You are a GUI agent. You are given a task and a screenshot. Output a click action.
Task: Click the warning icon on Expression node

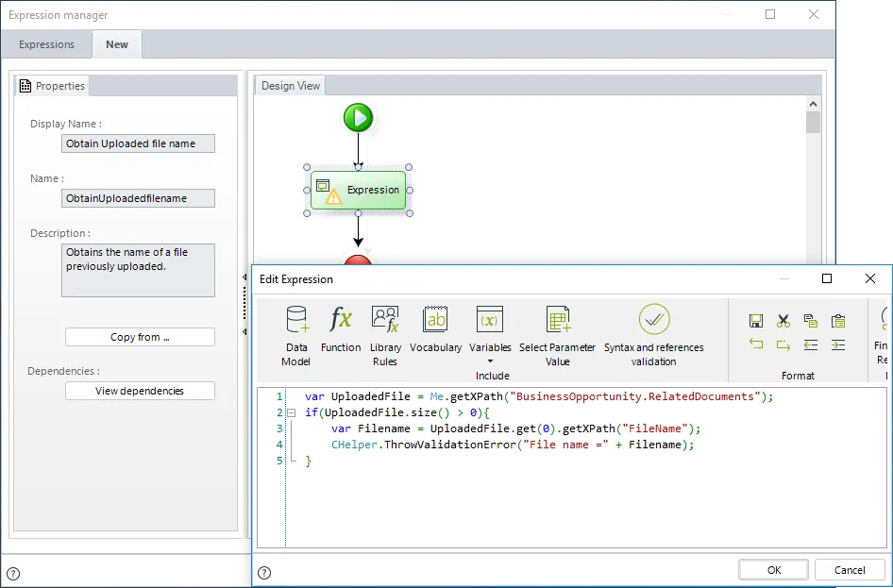333,197
